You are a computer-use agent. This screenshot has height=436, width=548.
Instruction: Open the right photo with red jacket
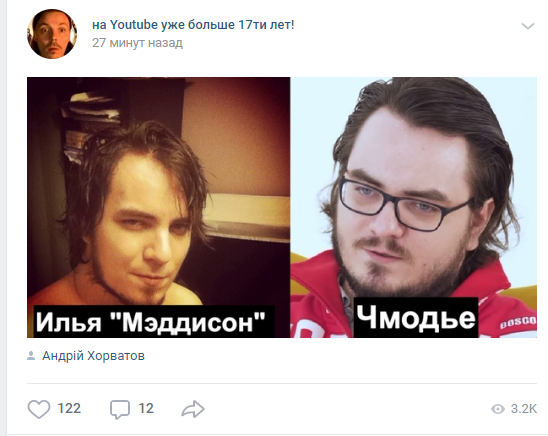[414, 207]
